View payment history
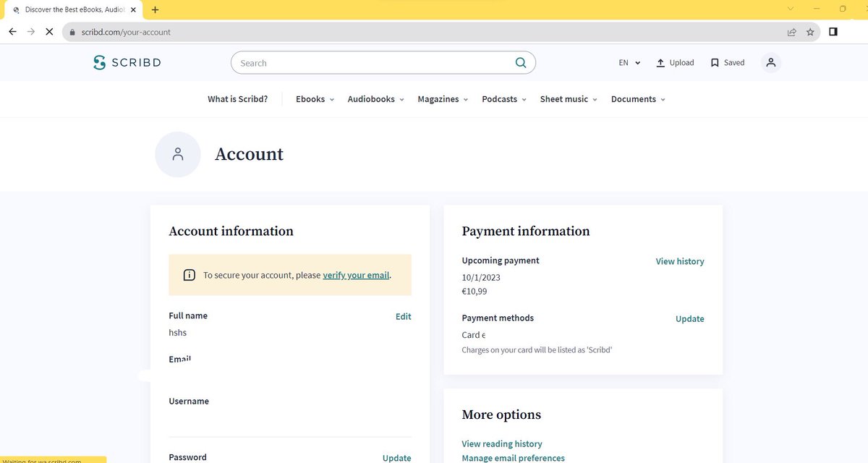The image size is (868, 463). point(680,261)
